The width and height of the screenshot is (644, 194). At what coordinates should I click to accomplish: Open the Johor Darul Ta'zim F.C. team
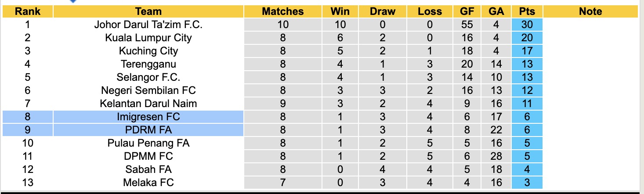(x=148, y=25)
